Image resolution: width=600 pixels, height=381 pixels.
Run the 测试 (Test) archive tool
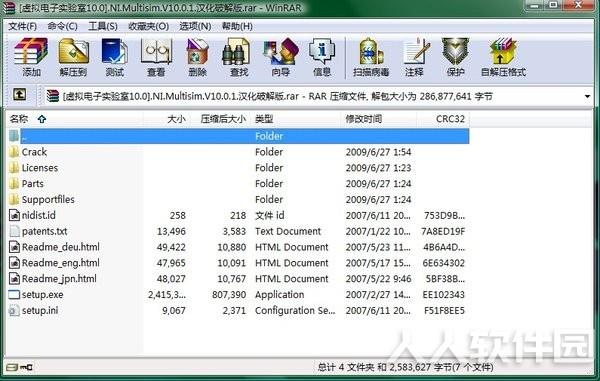click(x=114, y=57)
